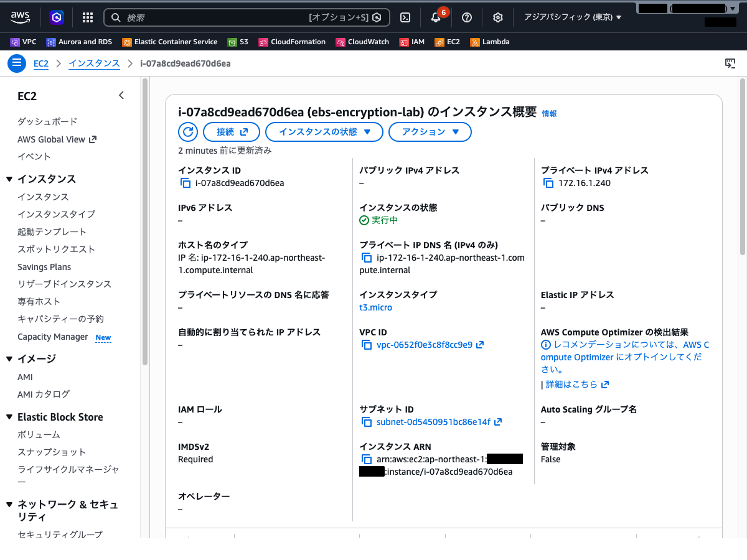Collapse the EC2 sidebar with chevron
This screenshot has height=560, width=747.
[121, 95]
